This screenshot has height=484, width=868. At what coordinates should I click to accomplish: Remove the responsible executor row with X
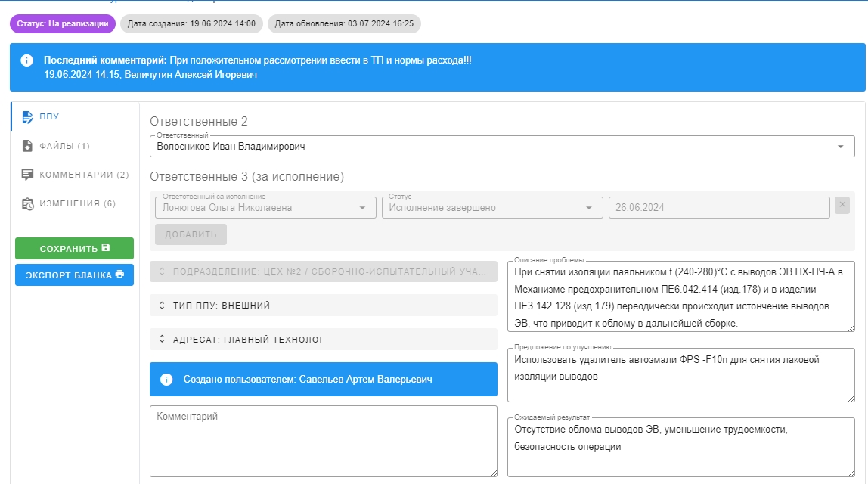842,205
